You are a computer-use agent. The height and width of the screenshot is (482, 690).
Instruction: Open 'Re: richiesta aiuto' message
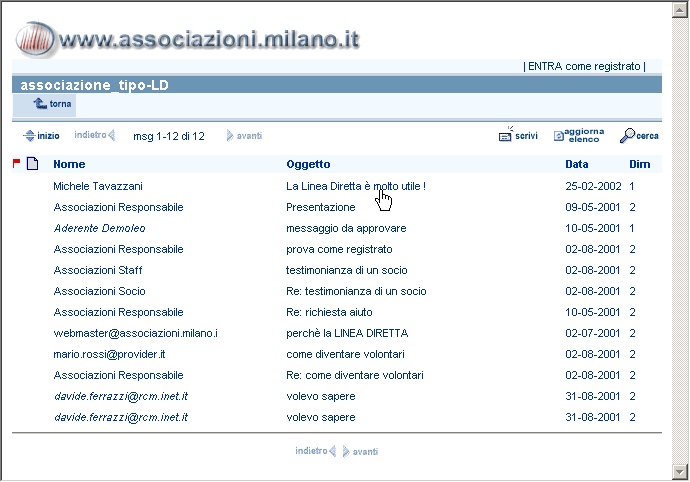(x=329, y=313)
